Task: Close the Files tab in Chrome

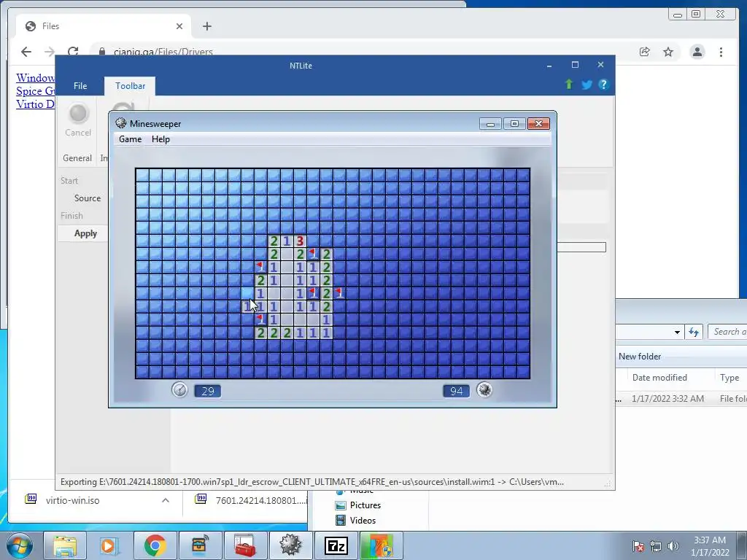Action: click(x=179, y=26)
